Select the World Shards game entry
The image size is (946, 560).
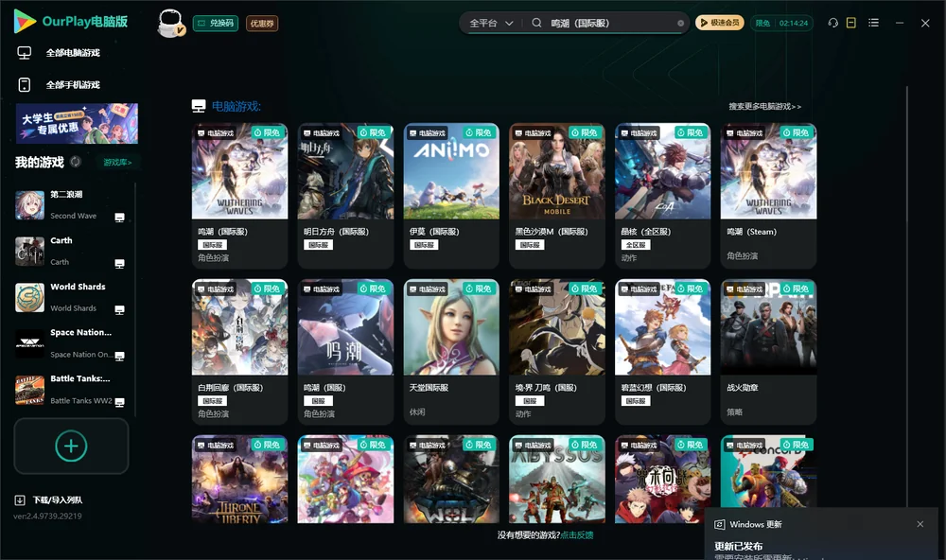coord(71,297)
